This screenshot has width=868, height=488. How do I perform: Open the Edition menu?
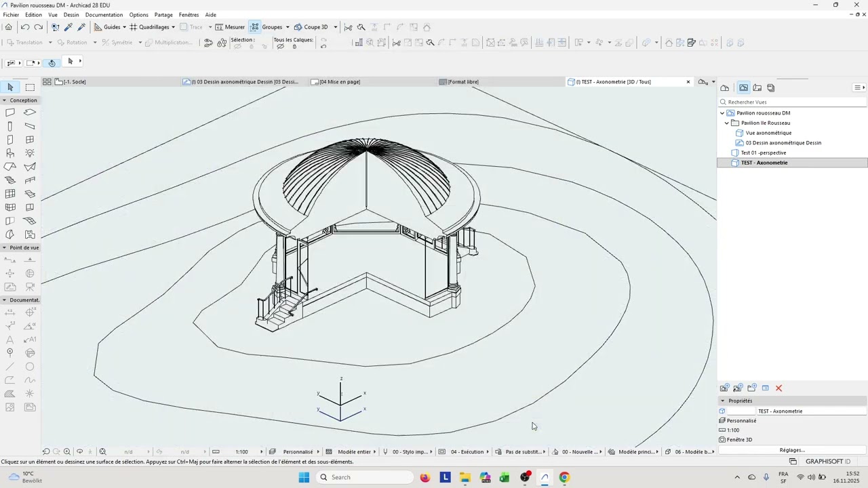[x=33, y=15]
